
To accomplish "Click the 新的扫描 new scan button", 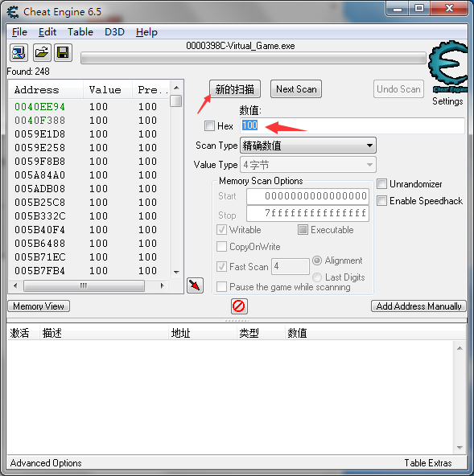I will coord(235,89).
